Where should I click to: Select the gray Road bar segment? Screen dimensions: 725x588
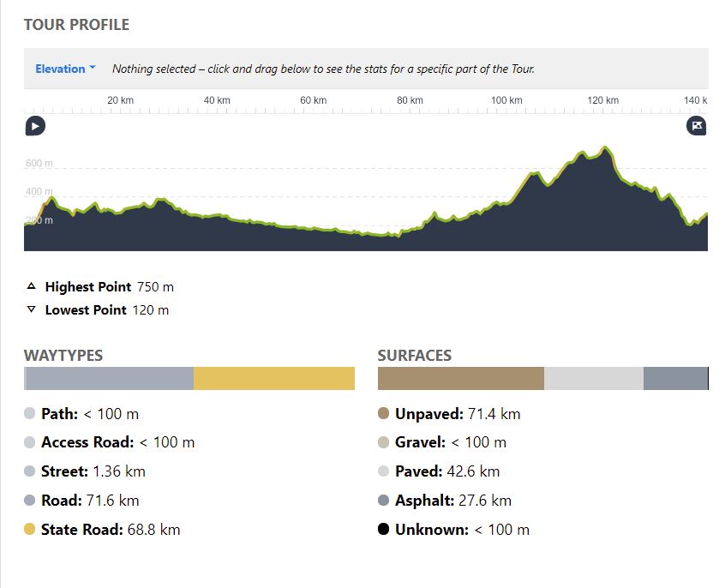pos(110,379)
